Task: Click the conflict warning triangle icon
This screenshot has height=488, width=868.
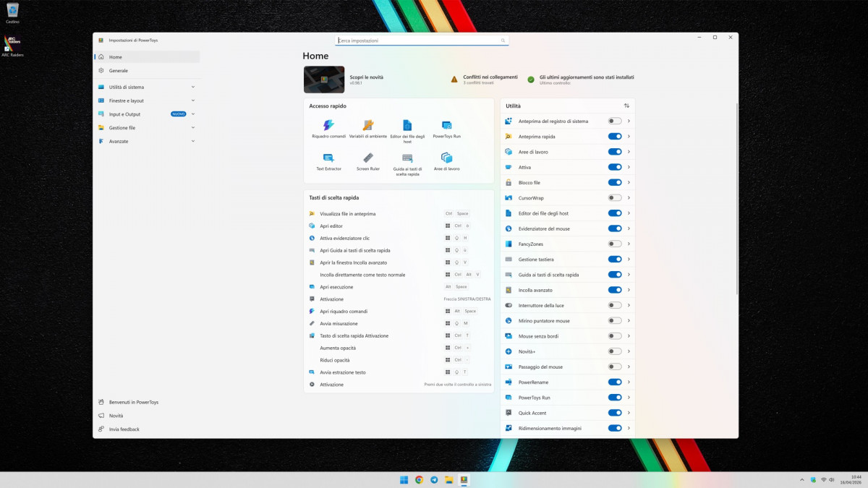Action: click(454, 80)
